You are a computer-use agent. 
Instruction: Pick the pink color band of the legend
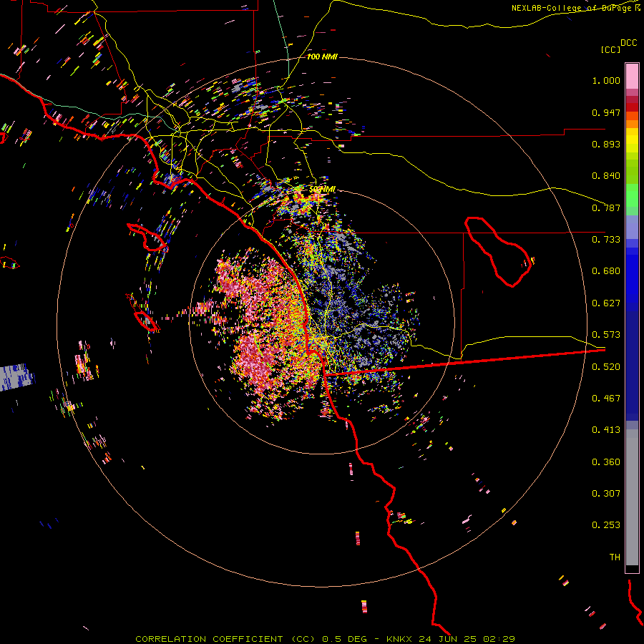coord(632,77)
